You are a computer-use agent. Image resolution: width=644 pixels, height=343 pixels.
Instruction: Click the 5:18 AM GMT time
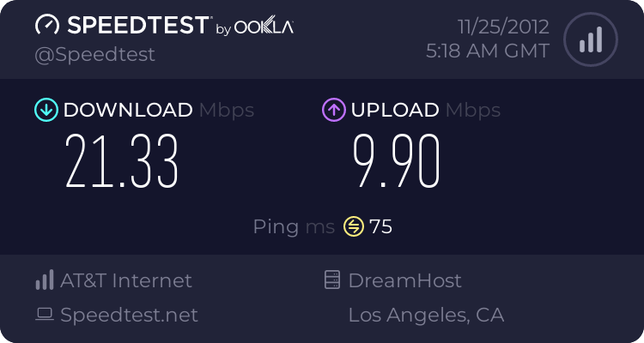coord(488,51)
